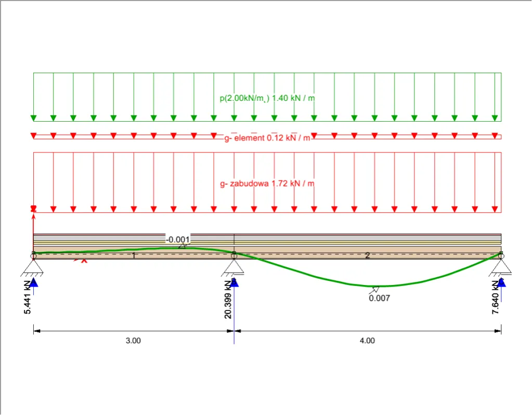Click the g- element 0.12 kN/m load label
The width and height of the screenshot is (532, 415).
267,138
